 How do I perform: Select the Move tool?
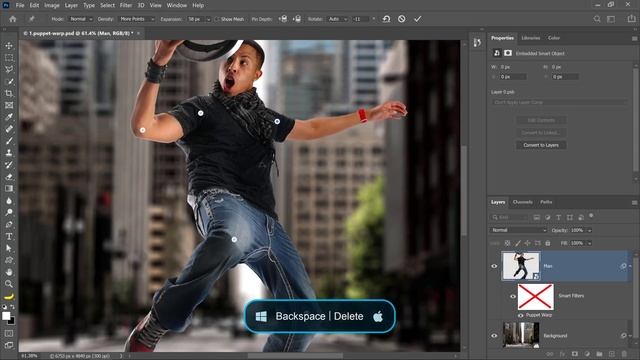pyautogui.click(x=9, y=46)
